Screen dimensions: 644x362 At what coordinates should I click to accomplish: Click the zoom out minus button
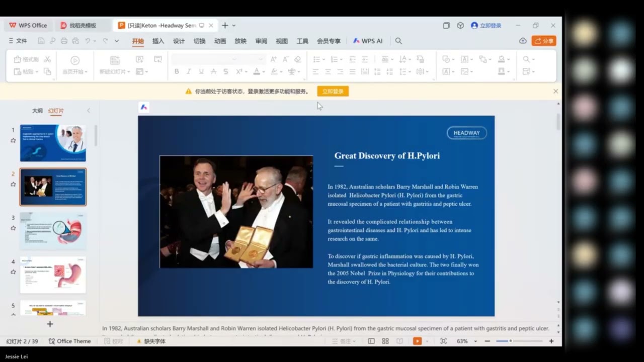point(487,341)
